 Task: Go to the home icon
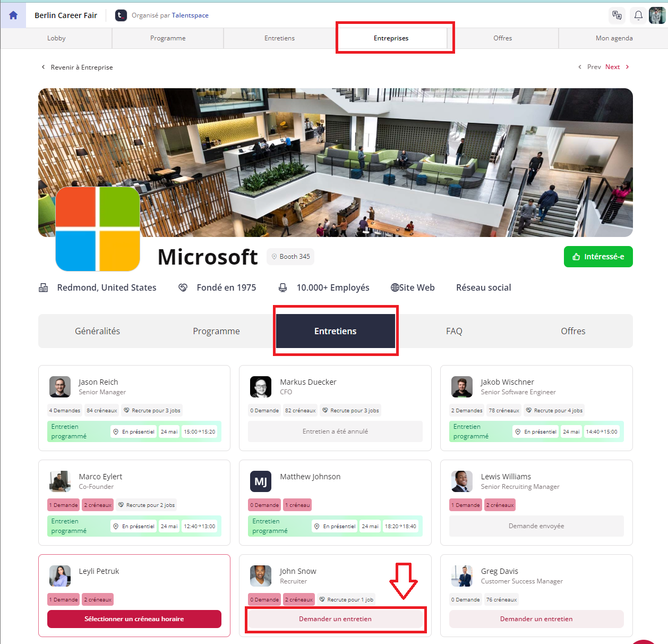tap(13, 15)
